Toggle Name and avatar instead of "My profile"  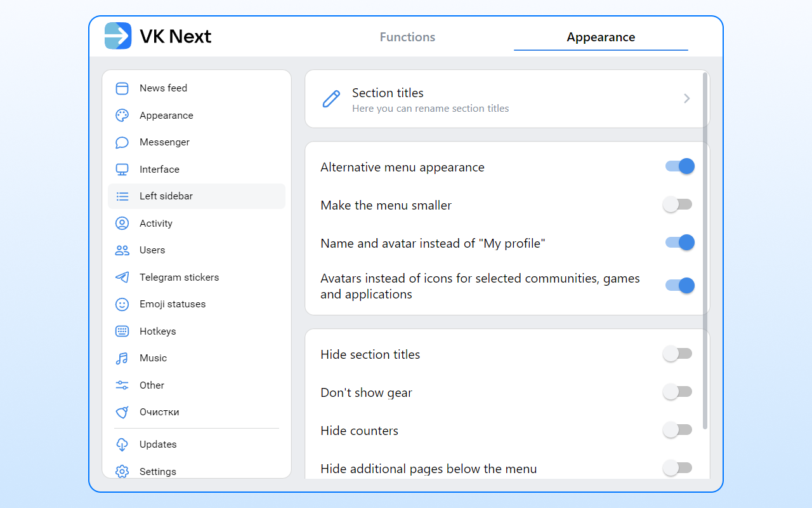click(678, 242)
